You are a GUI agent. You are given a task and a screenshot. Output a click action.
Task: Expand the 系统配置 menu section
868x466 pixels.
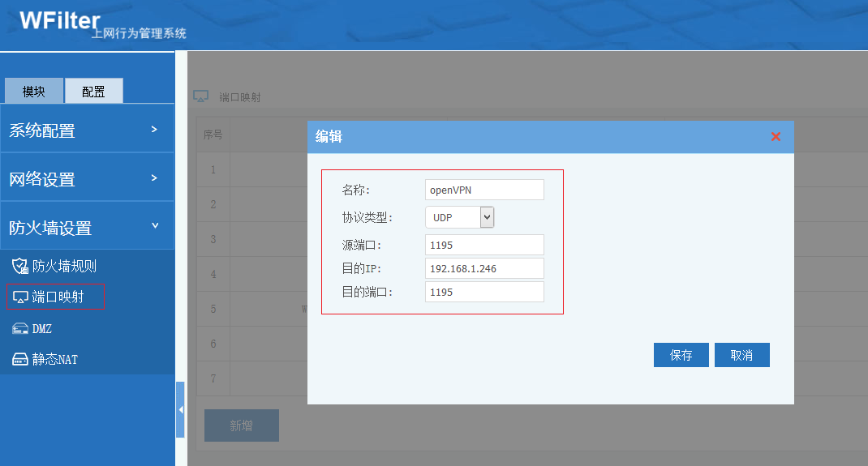click(x=87, y=130)
